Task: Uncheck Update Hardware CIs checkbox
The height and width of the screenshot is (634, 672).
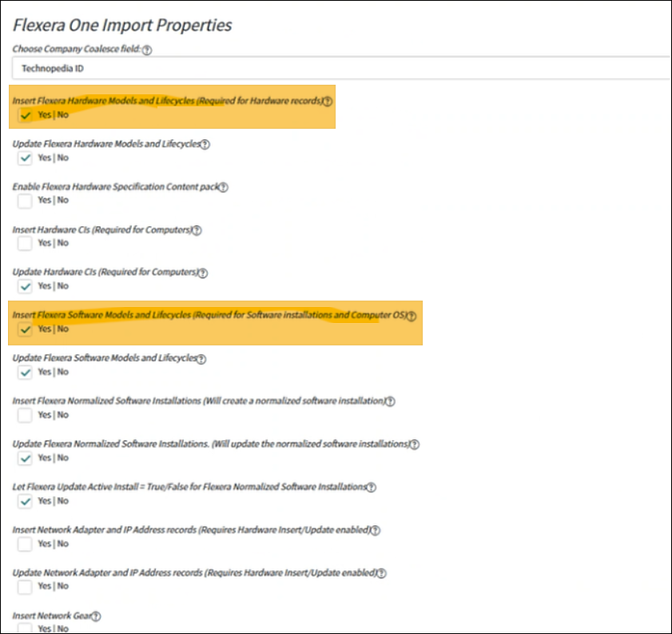Action: tap(25, 286)
